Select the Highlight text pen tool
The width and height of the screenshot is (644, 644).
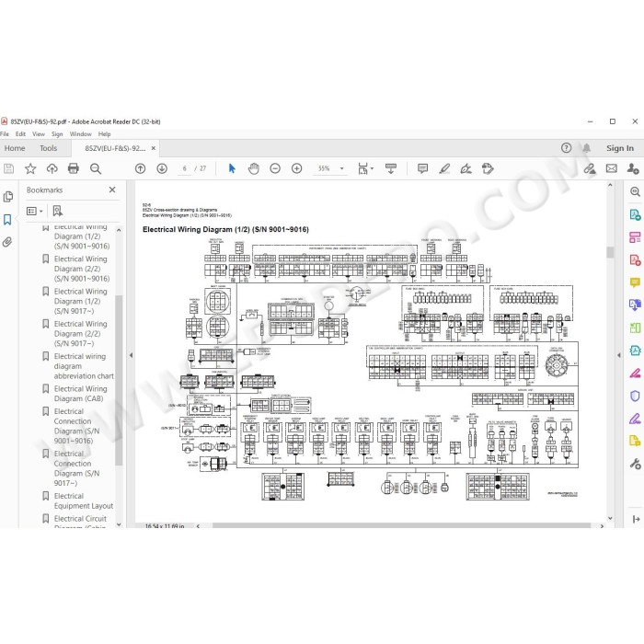(x=444, y=168)
